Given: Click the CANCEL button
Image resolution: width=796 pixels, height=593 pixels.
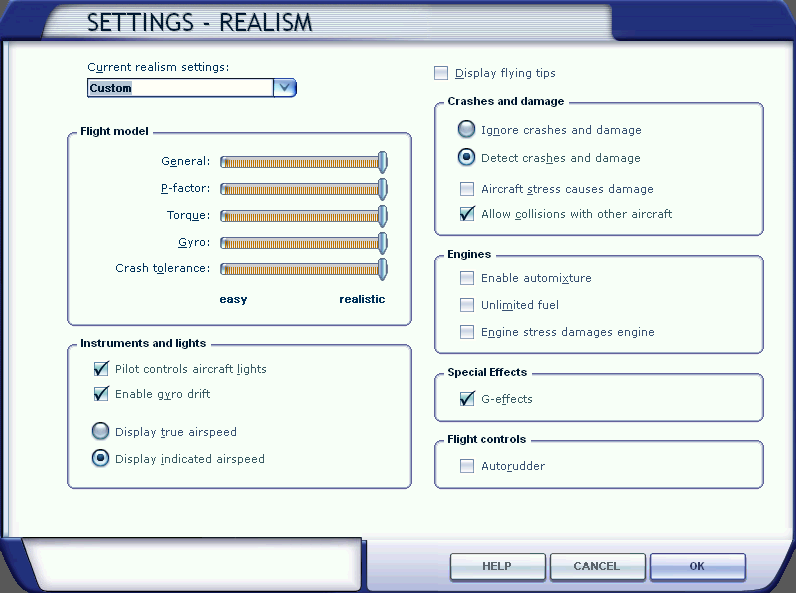Looking at the screenshot, I should (597, 566).
